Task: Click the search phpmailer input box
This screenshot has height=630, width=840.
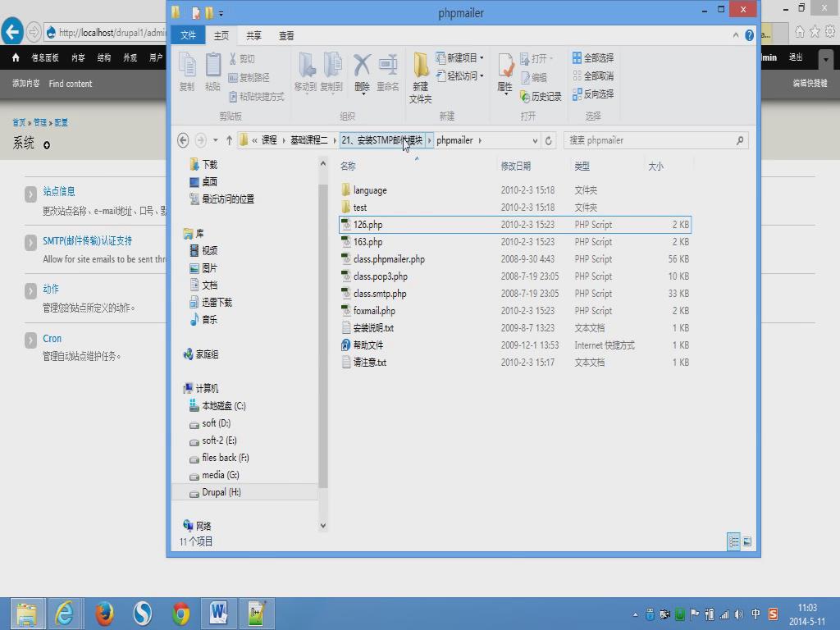Action: point(651,140)
